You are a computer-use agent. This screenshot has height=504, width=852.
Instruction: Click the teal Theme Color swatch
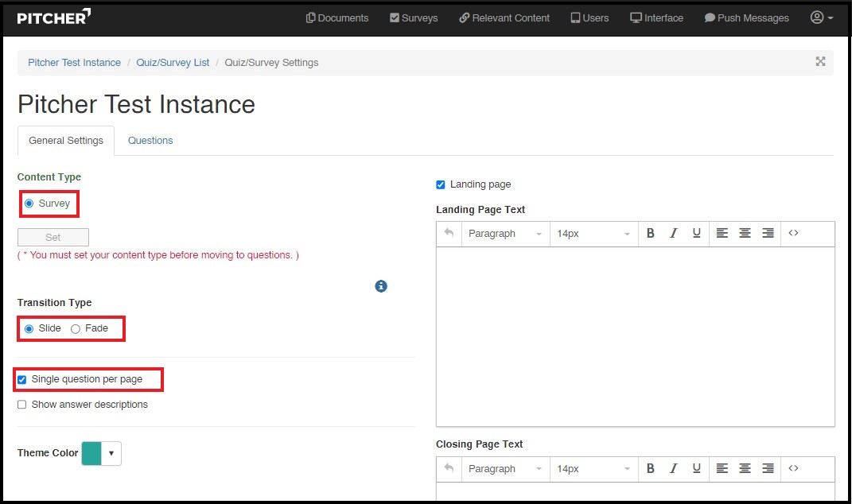(91, 453)
